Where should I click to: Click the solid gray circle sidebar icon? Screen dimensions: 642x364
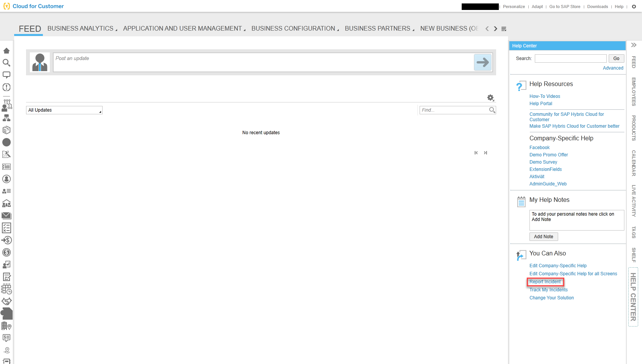click(x=7, y=142)
